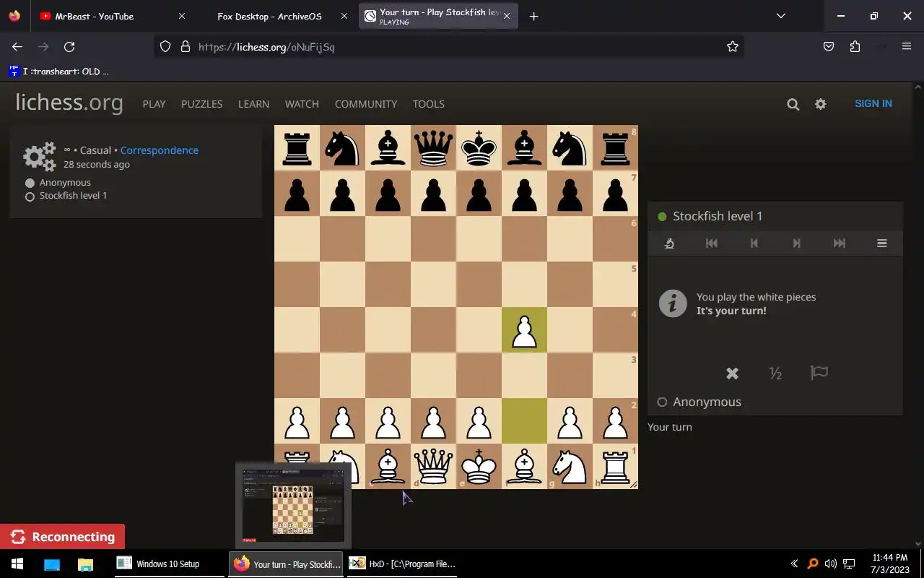The height and width of the screenshot is (578, 924).
Task: Switch to the Fox Desktop - ArchiveOS tab
Action: pos(269,16)
